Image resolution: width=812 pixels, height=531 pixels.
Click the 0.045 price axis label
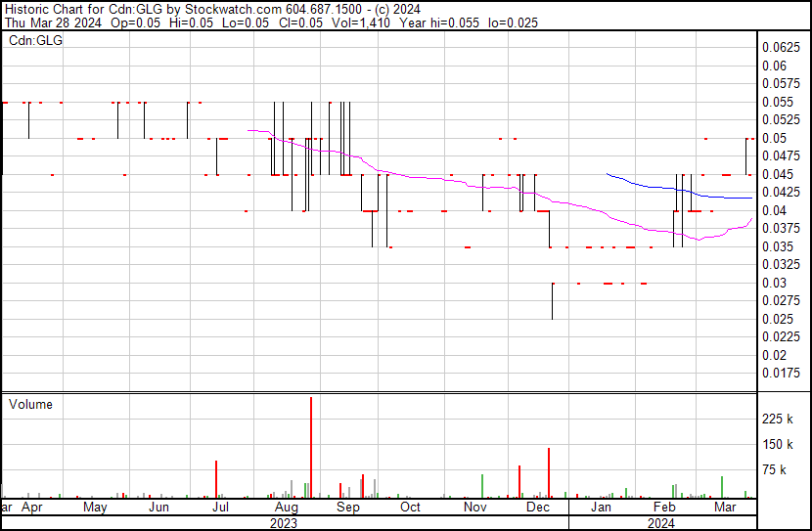coord(778,174)
